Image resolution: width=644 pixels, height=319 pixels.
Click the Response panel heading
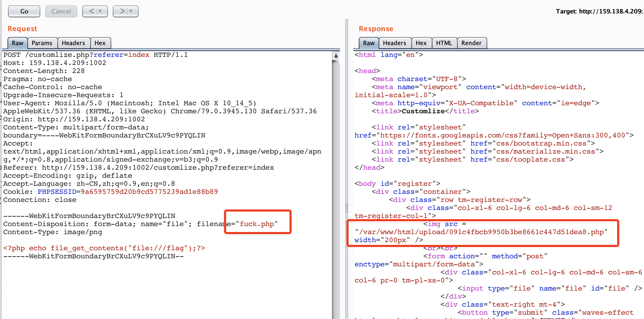376,29
